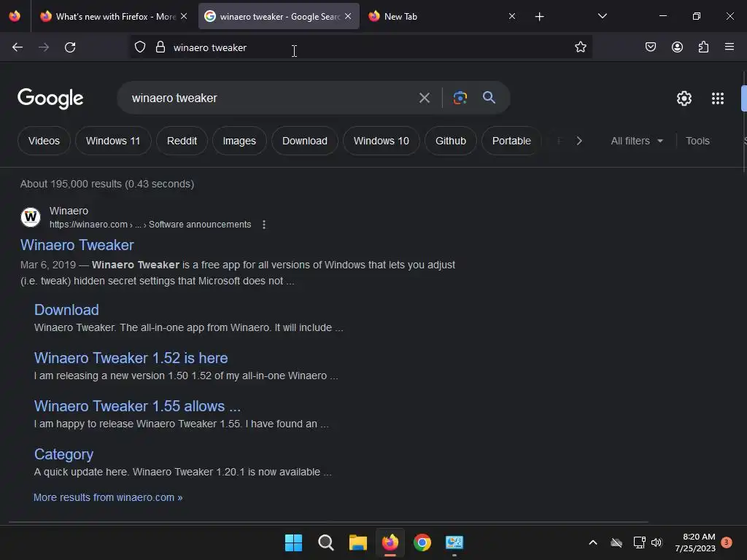Open the Extensions puzzle icon

point(704,47)
